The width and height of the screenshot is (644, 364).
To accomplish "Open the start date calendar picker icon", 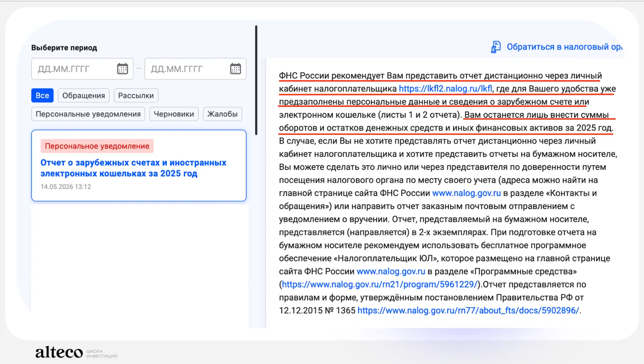I will click(122, 69).
